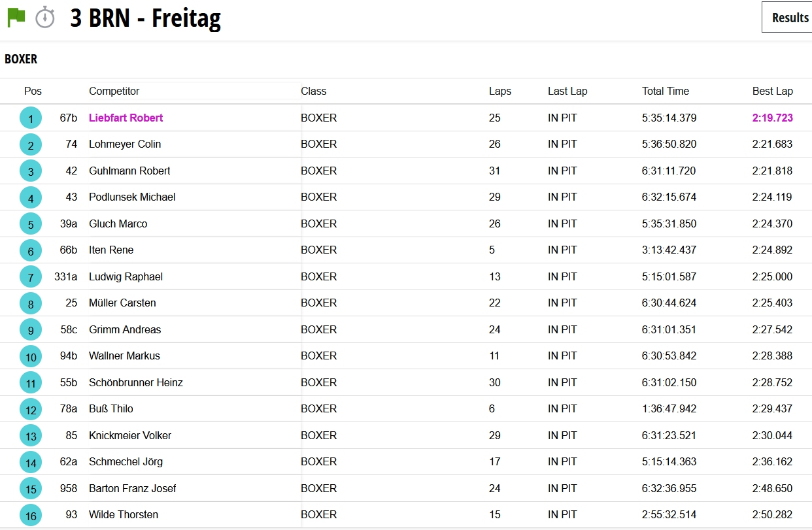Click position 6 circle badge
The image size is (812, 530).
pos(31,250)
